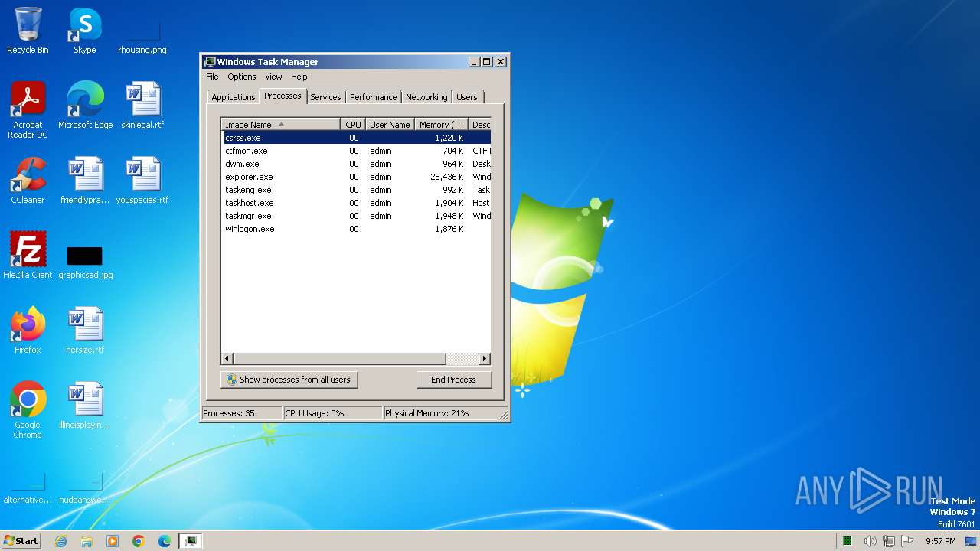This screenshot has height=551, width=980.
Task: Launch FileZilla Client shortcut
Action: [28, 256]
